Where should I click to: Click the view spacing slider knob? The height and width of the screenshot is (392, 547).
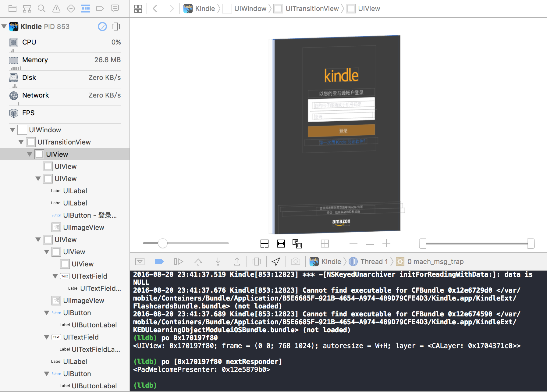pyautogui.click(x=163, y=243)
